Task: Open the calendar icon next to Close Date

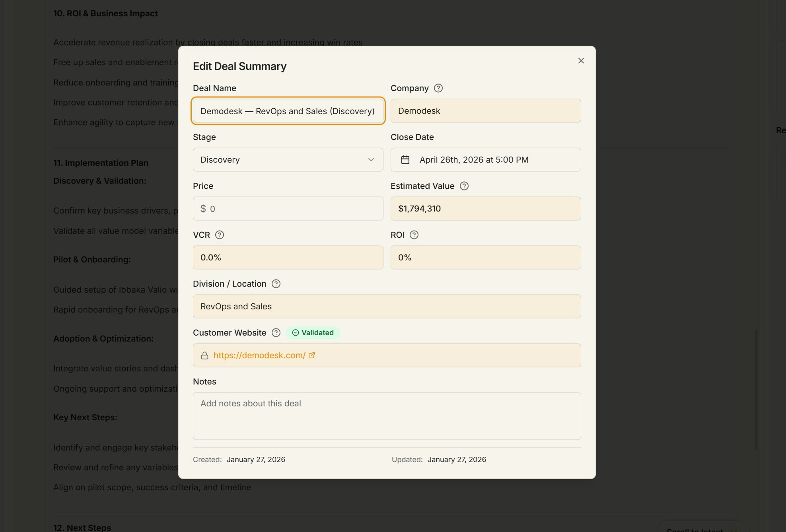Action: pos(405,159)
